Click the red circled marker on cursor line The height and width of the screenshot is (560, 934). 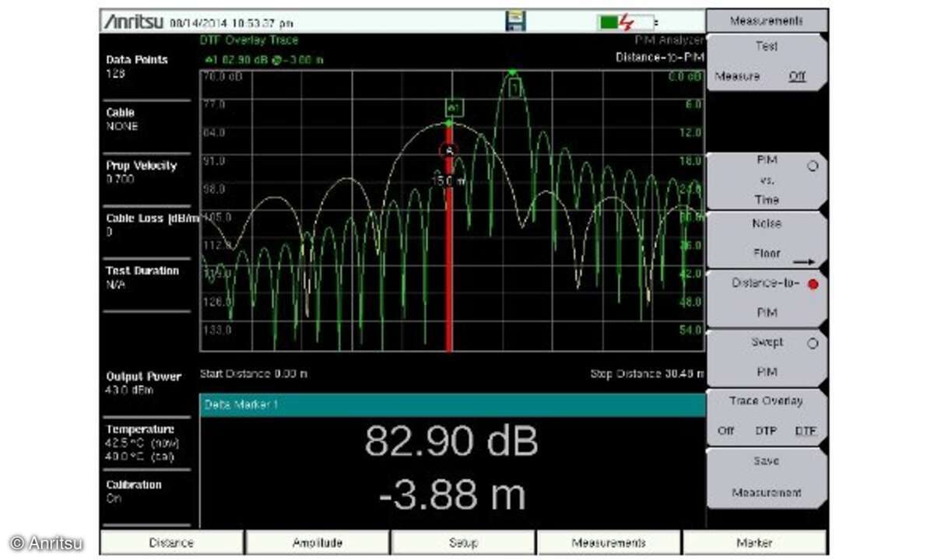[449, 151]
